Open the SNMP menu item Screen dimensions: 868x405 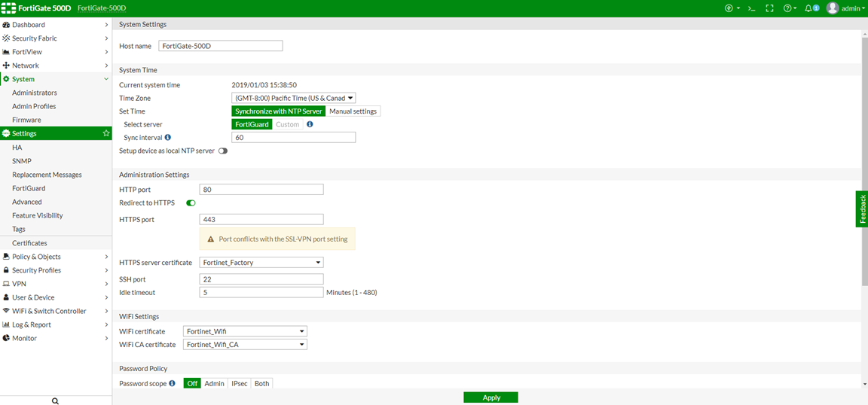point(22,161)
